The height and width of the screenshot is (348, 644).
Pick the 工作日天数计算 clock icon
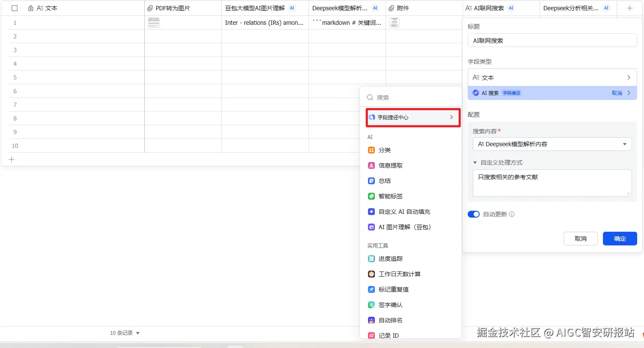coord(371,274)
